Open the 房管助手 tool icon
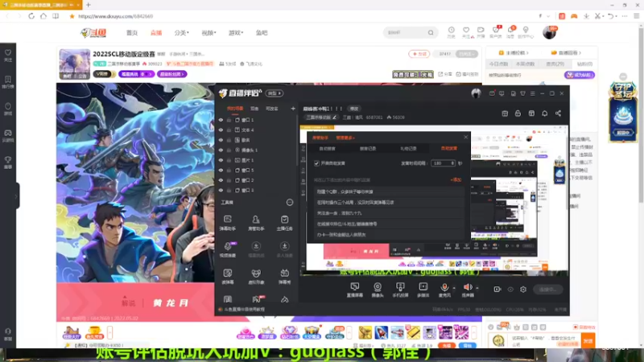The height and width of the screenshot is (362, 644). [256, 223]
